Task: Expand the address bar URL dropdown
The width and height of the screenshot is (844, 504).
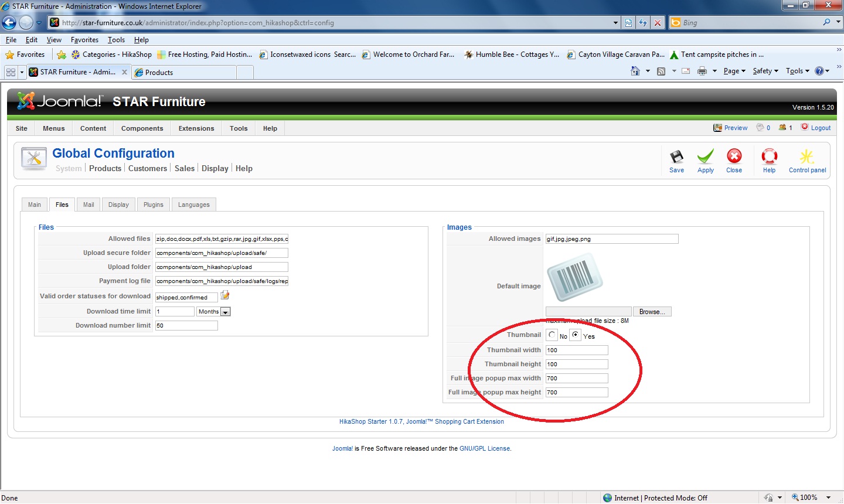Action: (x=615, y=23)
